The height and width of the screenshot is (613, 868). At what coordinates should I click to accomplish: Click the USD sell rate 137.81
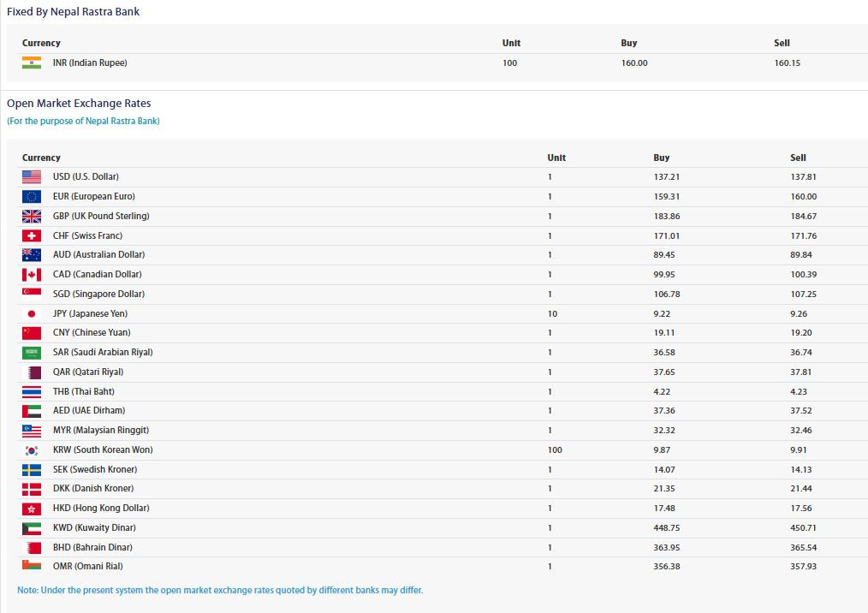coord(803,177)
